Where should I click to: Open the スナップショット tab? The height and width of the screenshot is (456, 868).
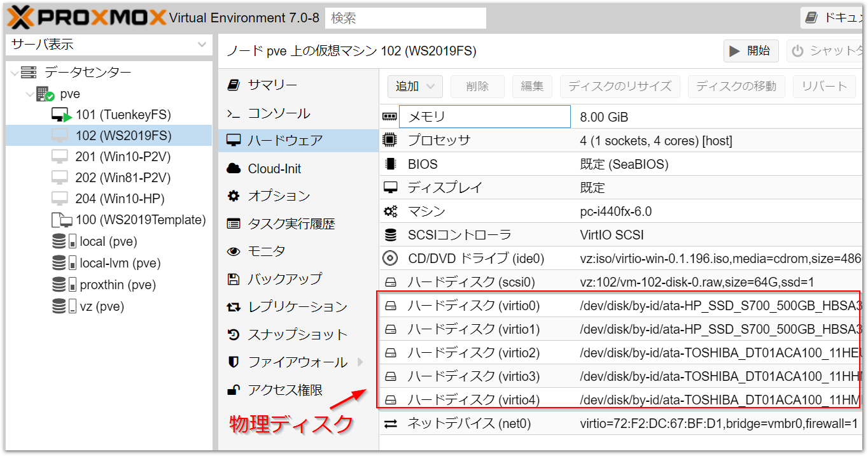point(298,334)
